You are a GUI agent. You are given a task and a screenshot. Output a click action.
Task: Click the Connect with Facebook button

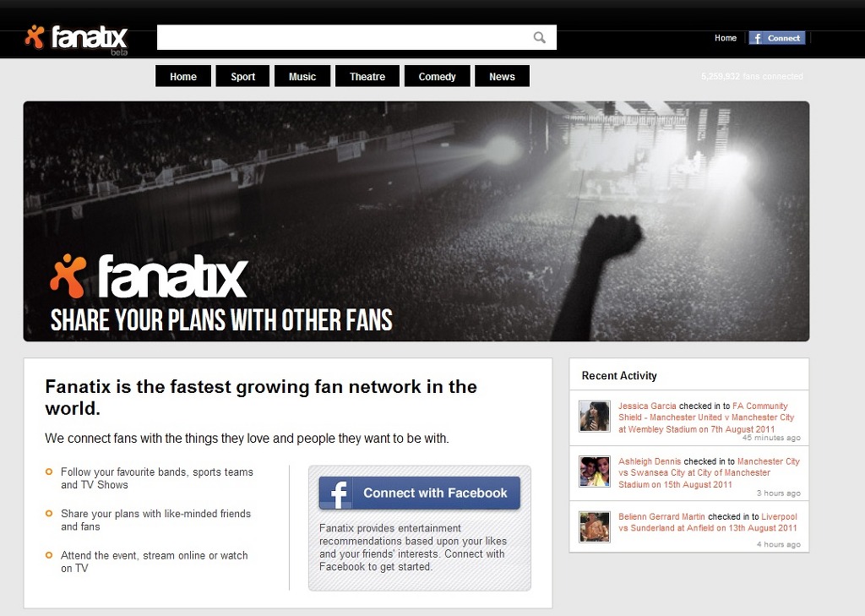click(x=419, y=493)
